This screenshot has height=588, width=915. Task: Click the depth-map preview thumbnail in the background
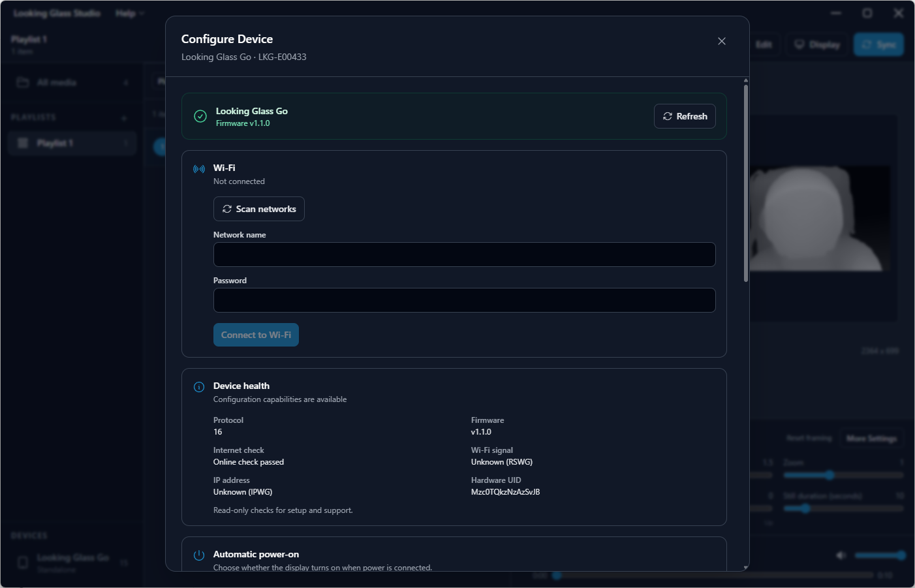(820, 218)
